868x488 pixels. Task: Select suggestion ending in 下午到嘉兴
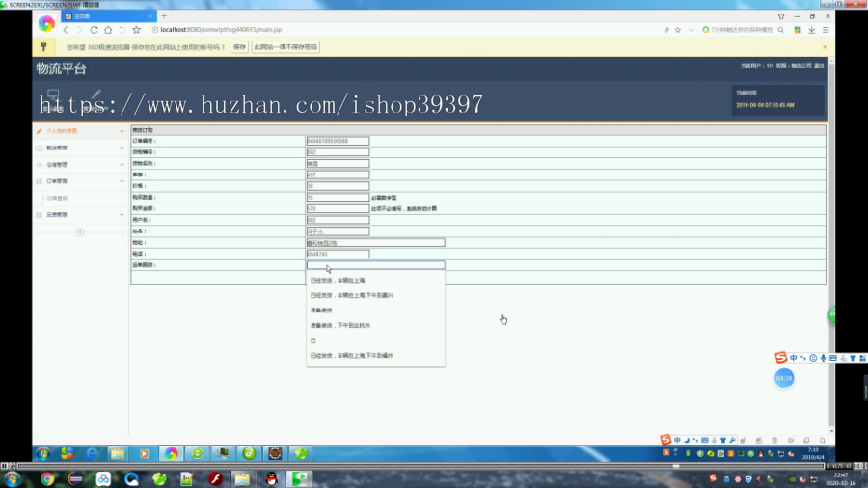(375, 295)
